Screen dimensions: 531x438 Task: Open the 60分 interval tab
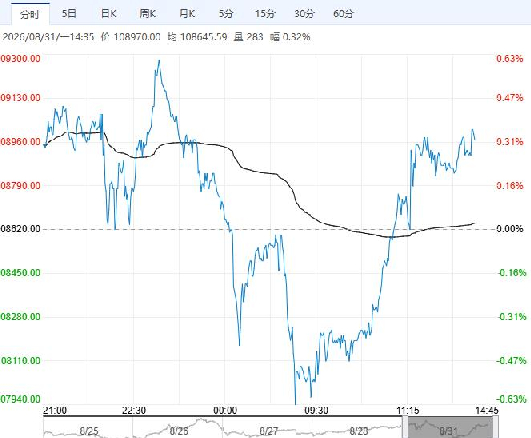(343, 14)
